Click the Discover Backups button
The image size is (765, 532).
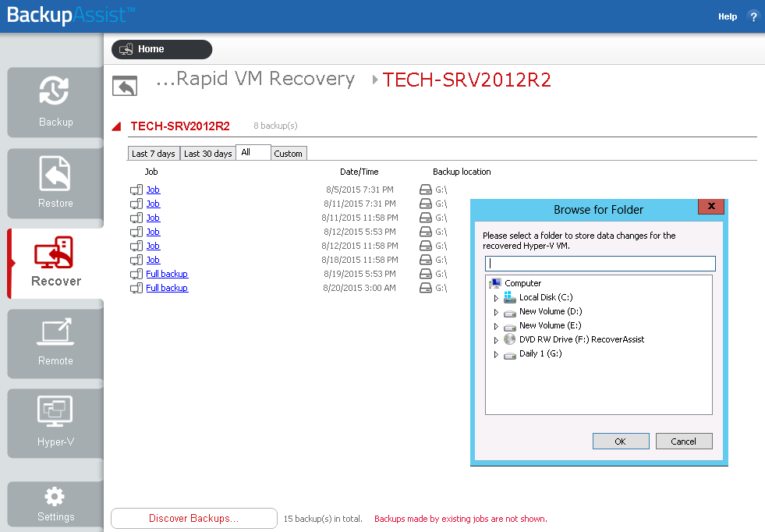pos(194,518)
